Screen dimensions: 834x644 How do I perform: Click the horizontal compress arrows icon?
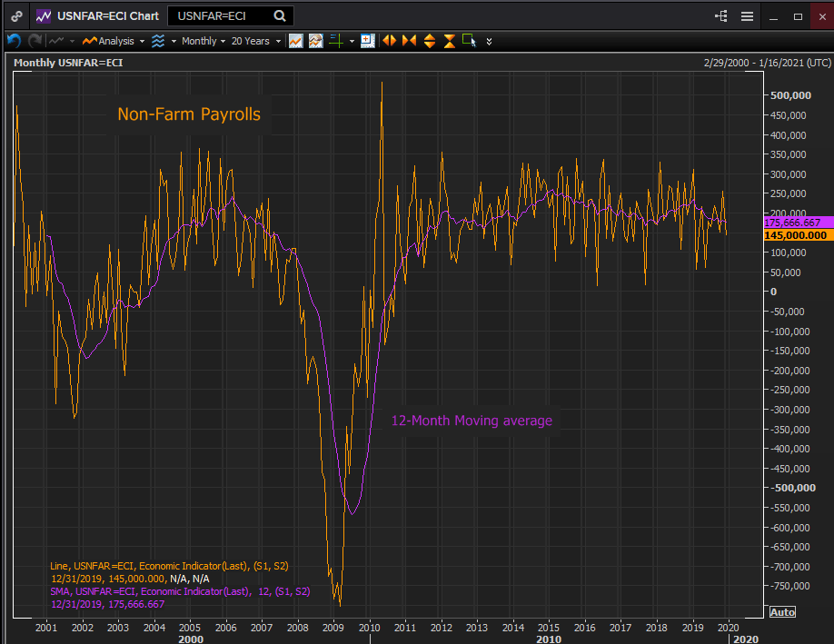pyautogui.click(x=409, y=41)
